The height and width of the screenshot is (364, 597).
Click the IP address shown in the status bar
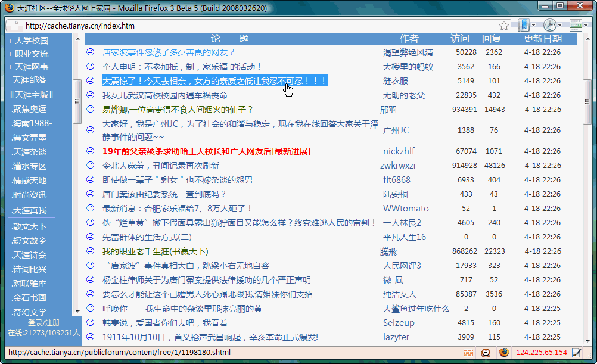[x=542, y=353]
